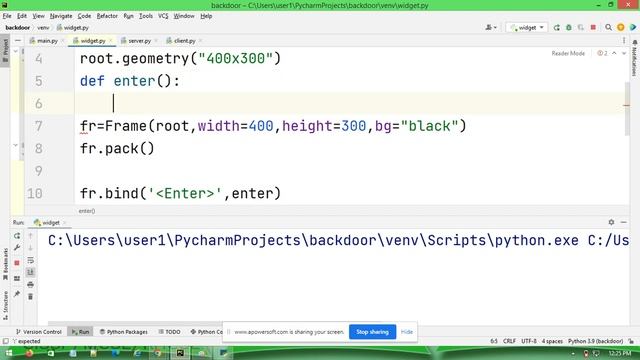The image size is (640, 360).
Task: Open the Tools menu
Action: 146,16
